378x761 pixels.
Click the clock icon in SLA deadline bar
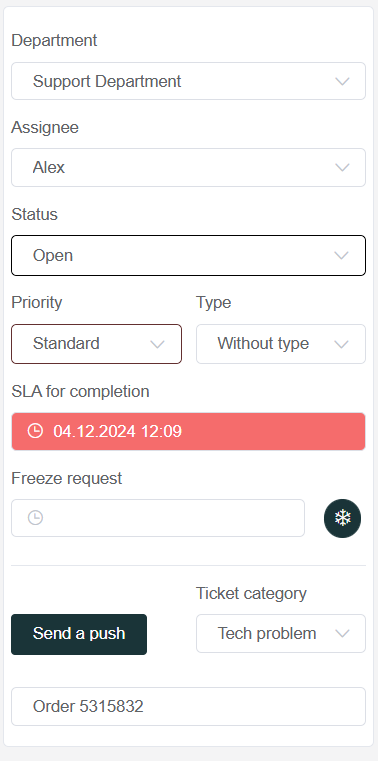coord(35,431)
